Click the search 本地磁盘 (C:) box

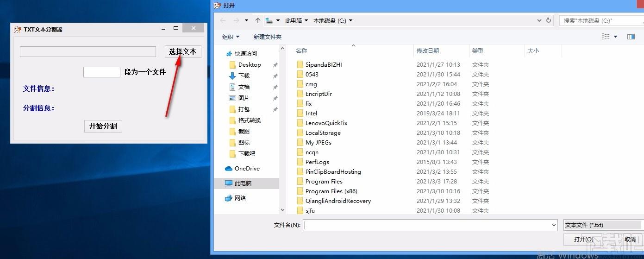pos(601,20)
